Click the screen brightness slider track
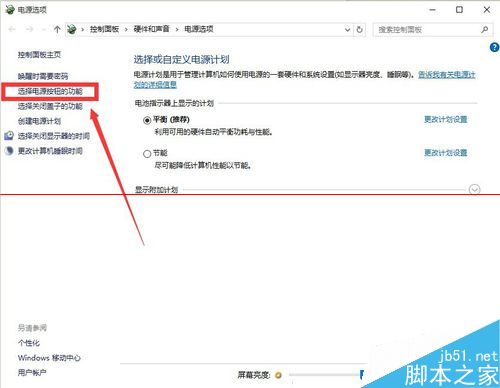This screenshot has width=500, height=388. coord(325,375)
